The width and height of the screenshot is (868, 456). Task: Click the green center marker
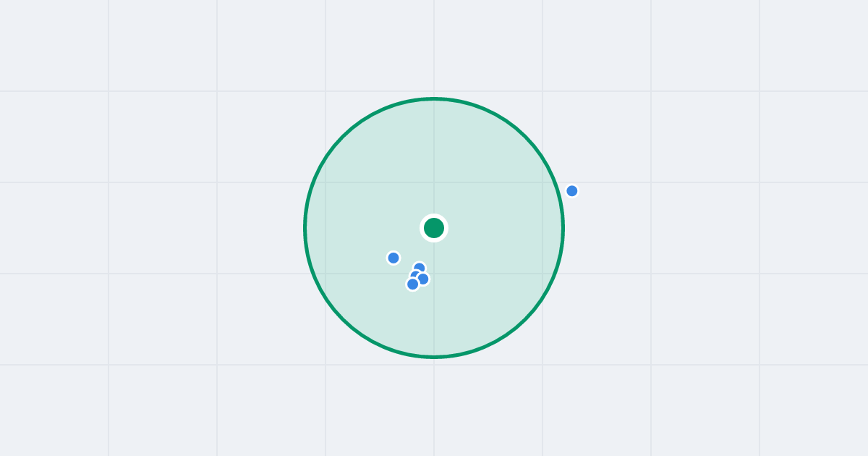pyautogui.click(x=434, y=228)
